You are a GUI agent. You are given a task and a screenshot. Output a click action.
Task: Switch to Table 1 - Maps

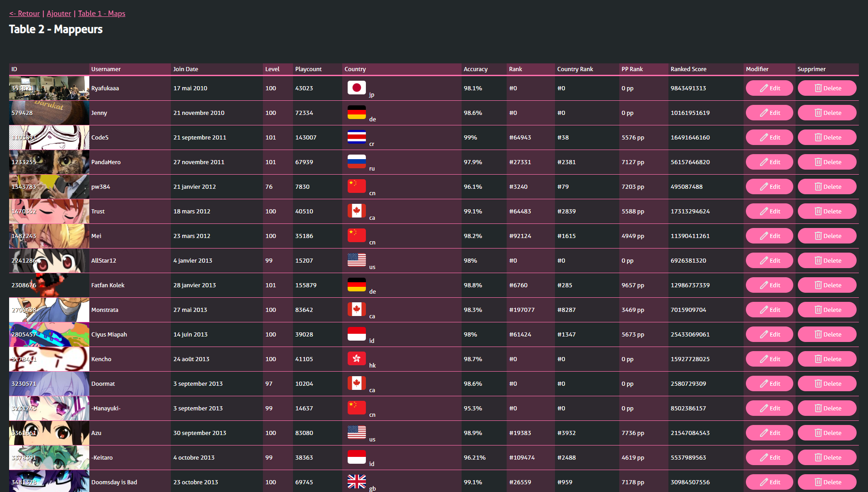coord(102,14)
